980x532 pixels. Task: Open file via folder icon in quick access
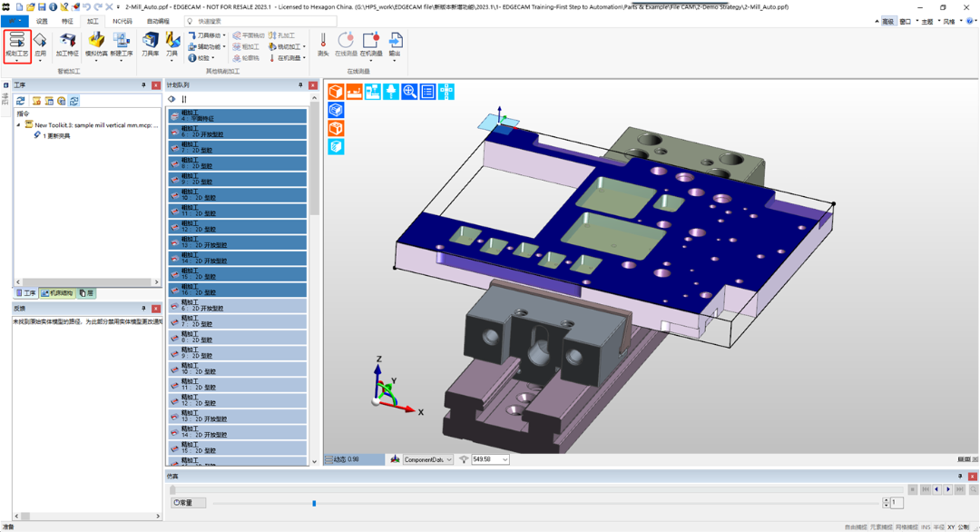click(30, 7)
